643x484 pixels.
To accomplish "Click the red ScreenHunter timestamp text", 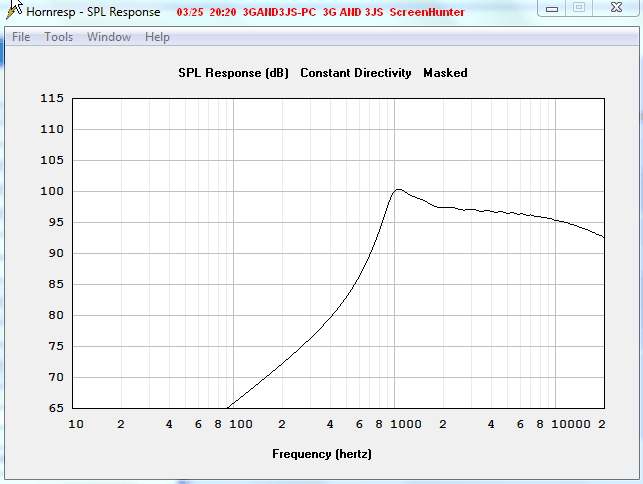I will pyautogui.click(x=320, y=12).
